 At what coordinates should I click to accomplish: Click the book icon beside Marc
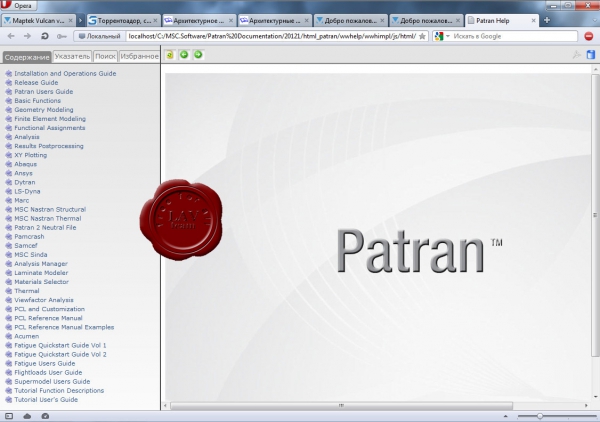coord(8,200)
